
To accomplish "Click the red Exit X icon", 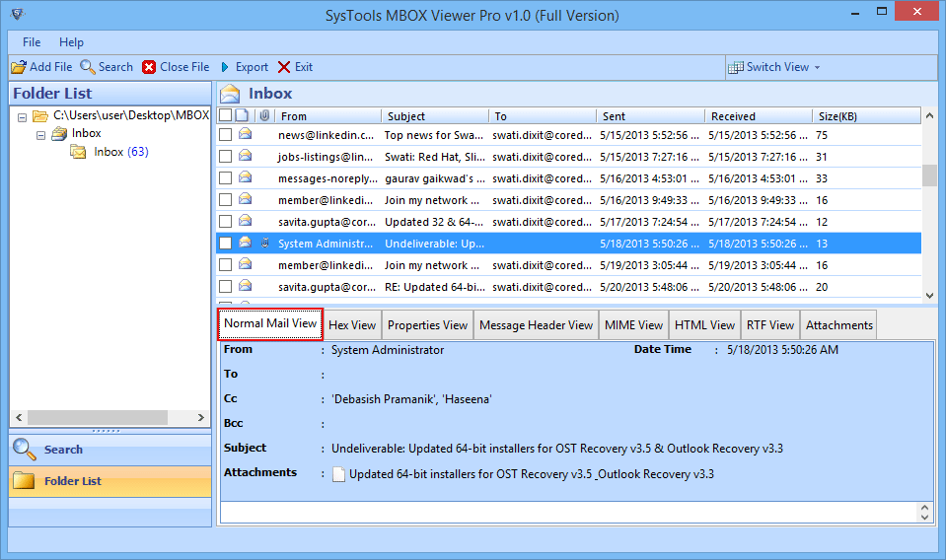I will click(x=283, y=67).
